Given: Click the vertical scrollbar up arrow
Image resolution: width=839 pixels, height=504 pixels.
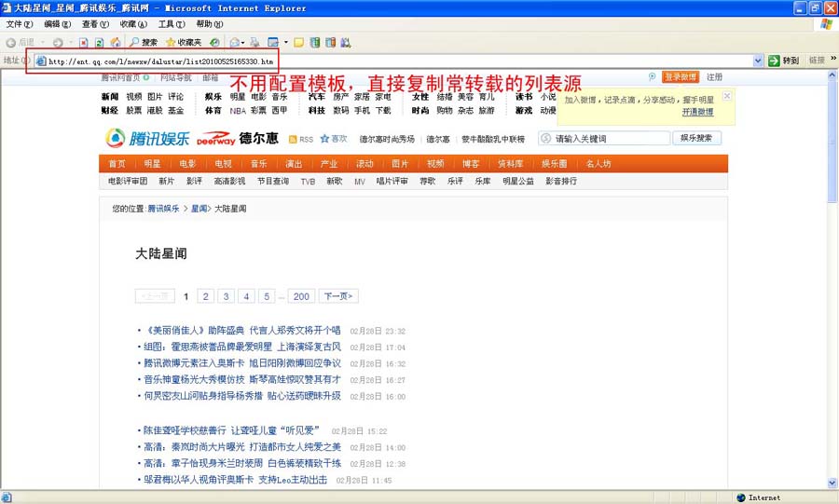Looking at the screenshot, I should tap(832, 75).
